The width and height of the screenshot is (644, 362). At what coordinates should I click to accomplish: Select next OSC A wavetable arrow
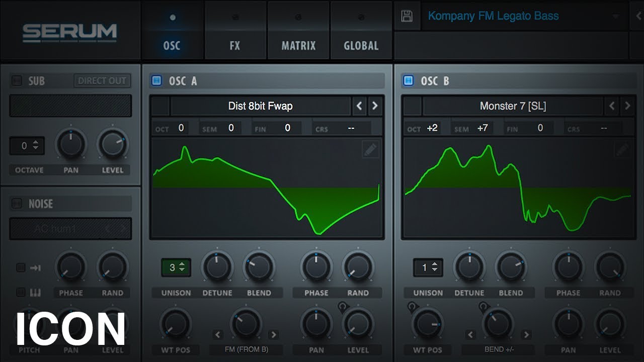point(375,106)
